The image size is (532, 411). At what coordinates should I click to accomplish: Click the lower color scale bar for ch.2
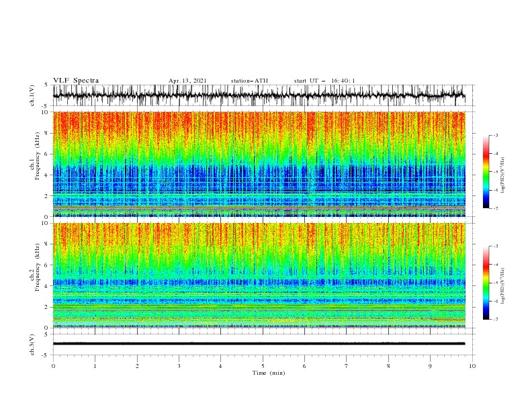pyautogui.click(x=486, y=283)
